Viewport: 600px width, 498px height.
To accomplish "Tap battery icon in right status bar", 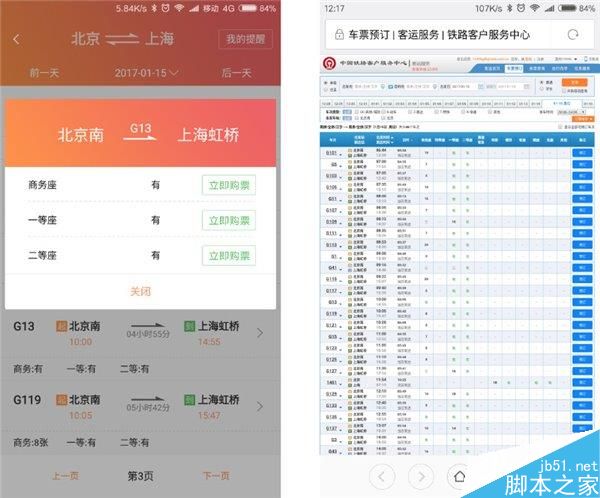I will tap(567, 8).
